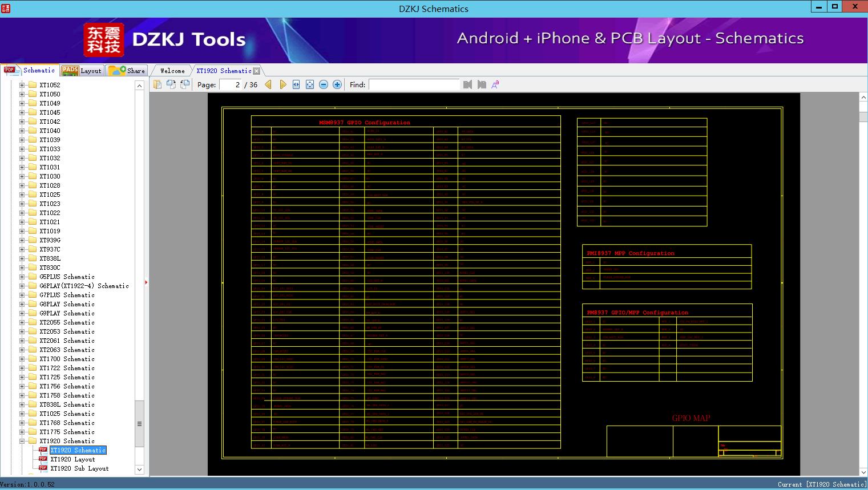Click the fit-to-width icon
The image size is (868, 490).
point(296,84)
